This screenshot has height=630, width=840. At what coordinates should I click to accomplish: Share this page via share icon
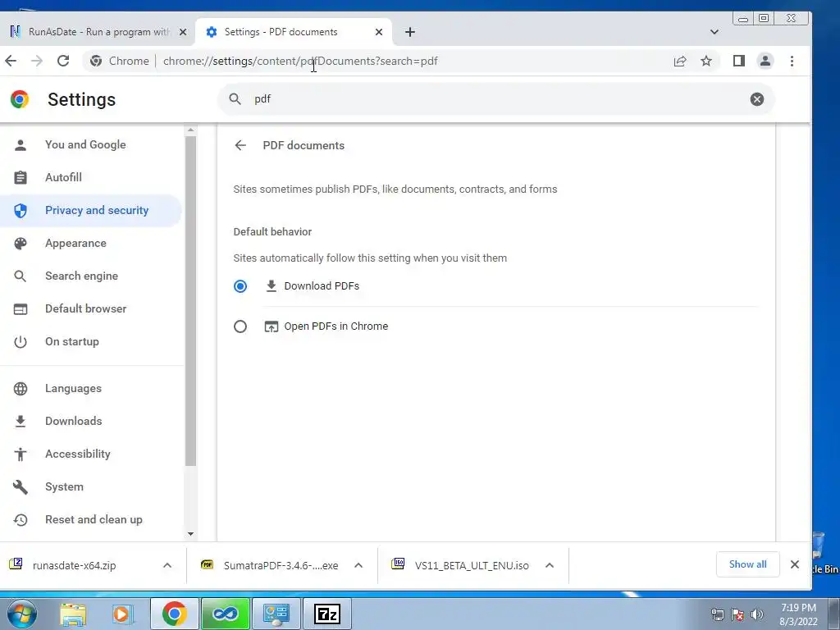680,61
